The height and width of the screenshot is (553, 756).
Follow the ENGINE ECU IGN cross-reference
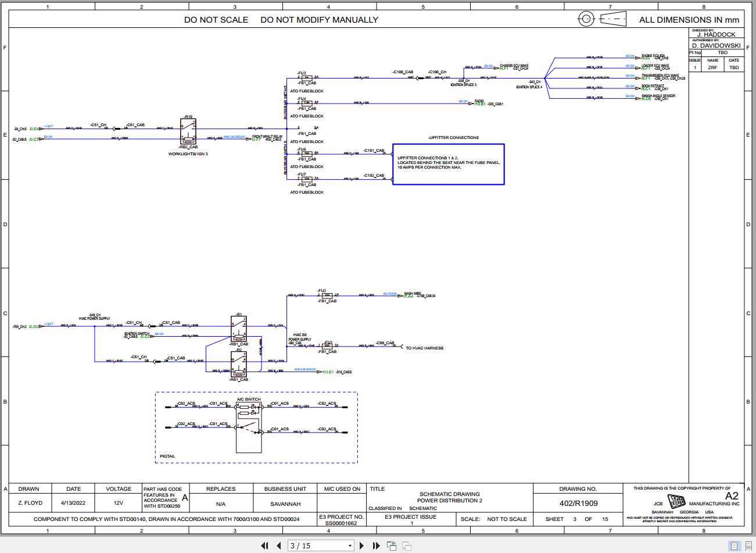tap(645, 58)
